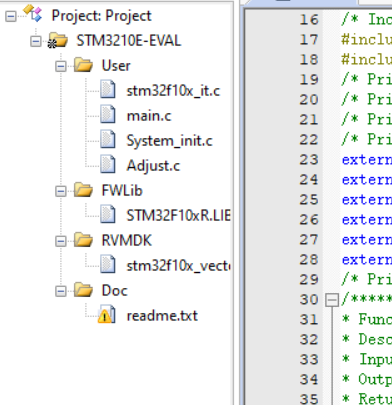Image resolution: width=392 pixels, height=405 pixels.
Task: Select System_init.c in the tree
Action: coord(169,141)
